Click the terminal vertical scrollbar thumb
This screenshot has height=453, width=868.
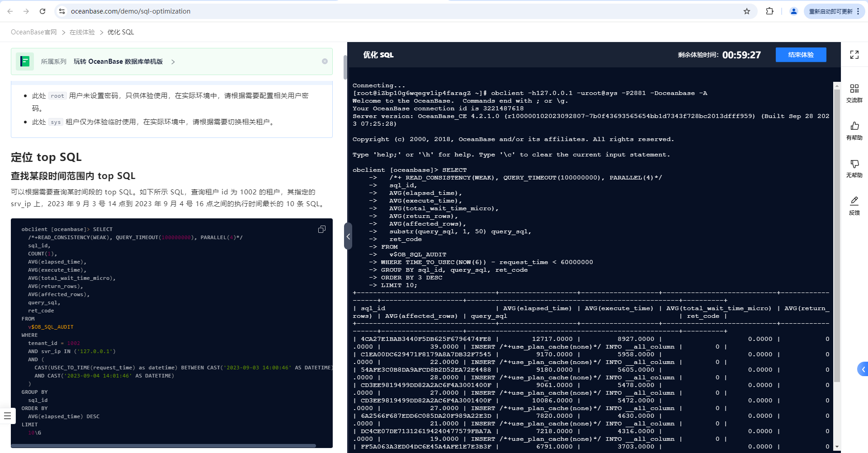837,235
